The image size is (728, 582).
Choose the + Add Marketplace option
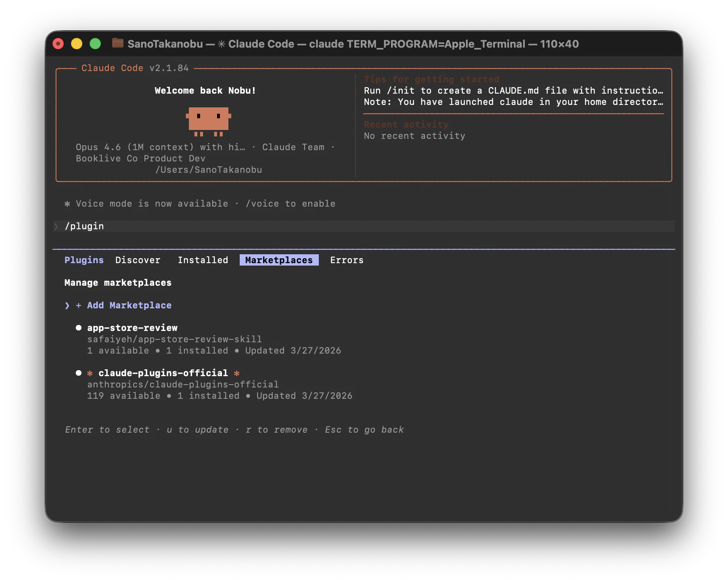(x=123, y=305)
